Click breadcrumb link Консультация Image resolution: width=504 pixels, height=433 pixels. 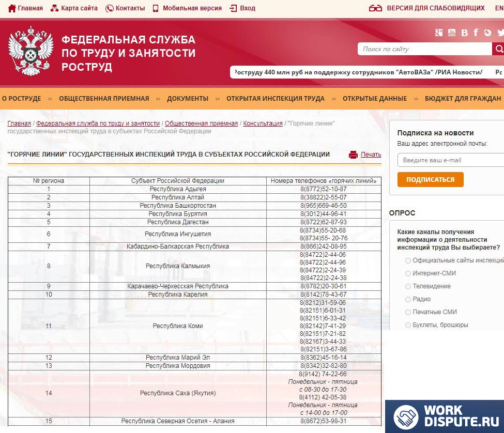(263, 123)
